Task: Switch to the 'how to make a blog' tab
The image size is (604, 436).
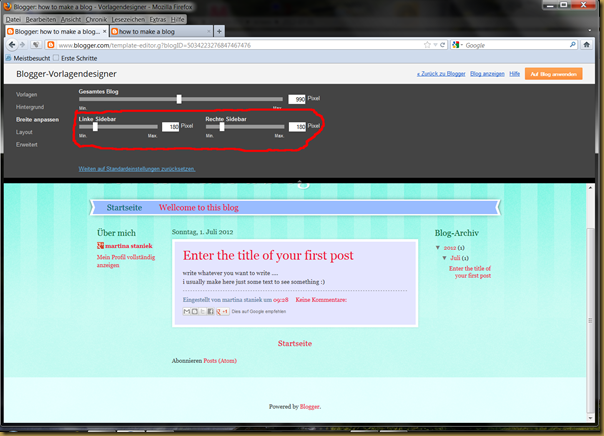Action: [161, 31]
